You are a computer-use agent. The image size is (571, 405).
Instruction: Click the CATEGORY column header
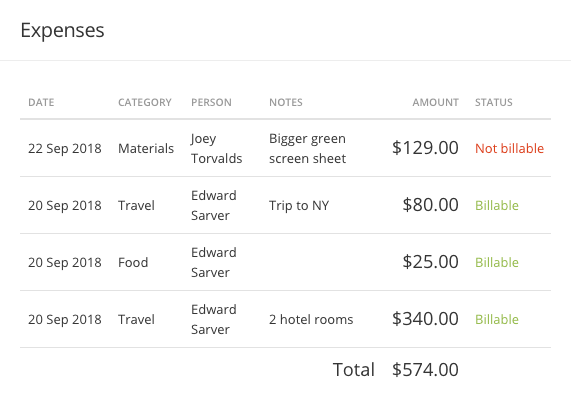145,102
